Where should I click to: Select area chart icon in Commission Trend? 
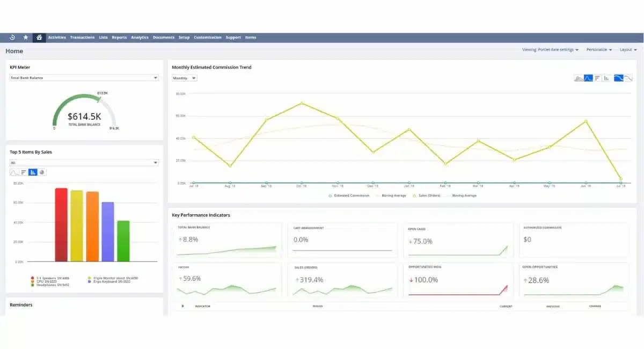(579, 78)
